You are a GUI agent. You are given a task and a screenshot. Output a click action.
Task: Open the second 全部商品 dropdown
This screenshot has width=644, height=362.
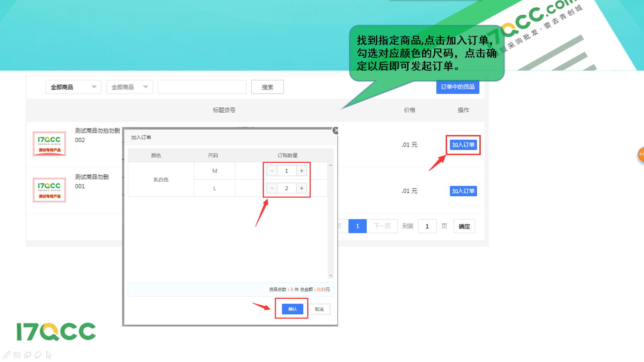tap(129, 87)
